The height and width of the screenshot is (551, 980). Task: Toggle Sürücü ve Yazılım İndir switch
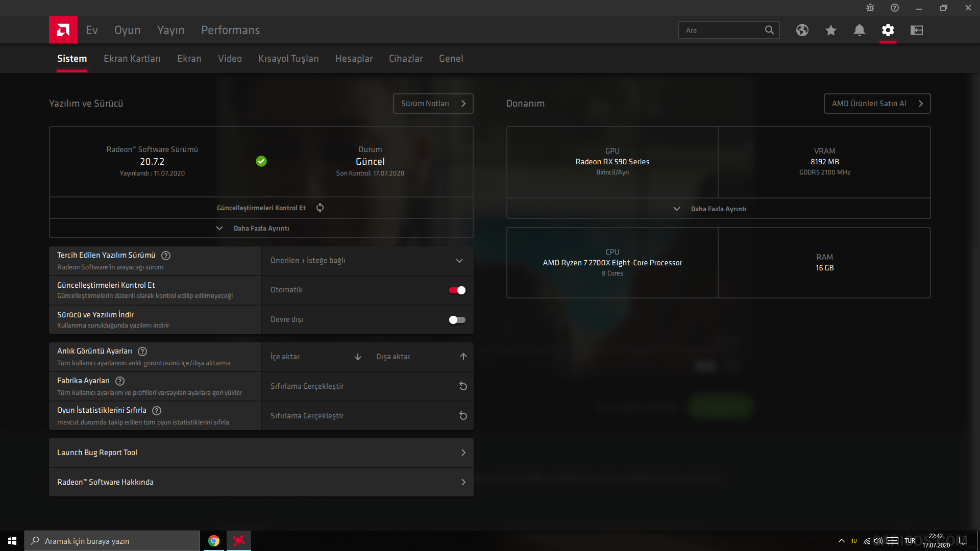pos(457,320)
